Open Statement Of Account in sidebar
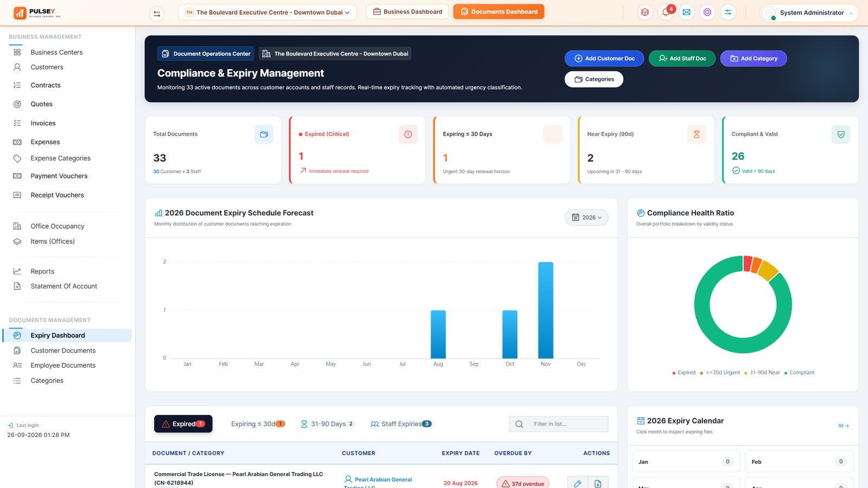 tap(64, 286)
